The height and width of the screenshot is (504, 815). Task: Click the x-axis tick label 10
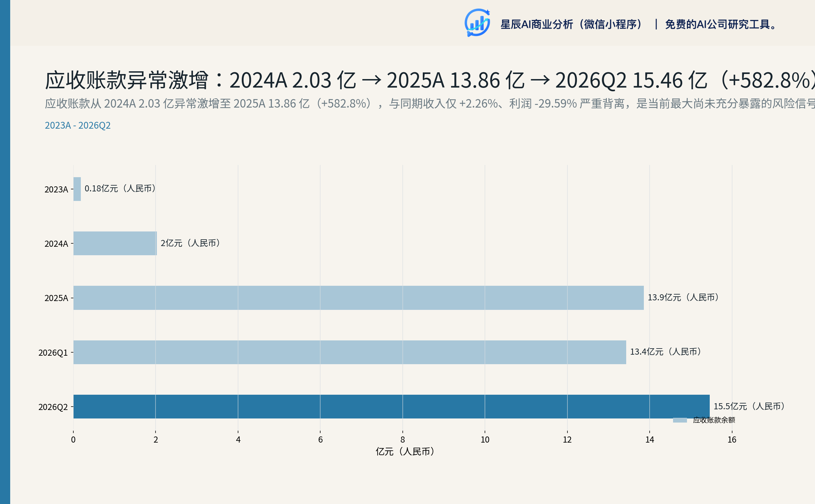[485, 440]
